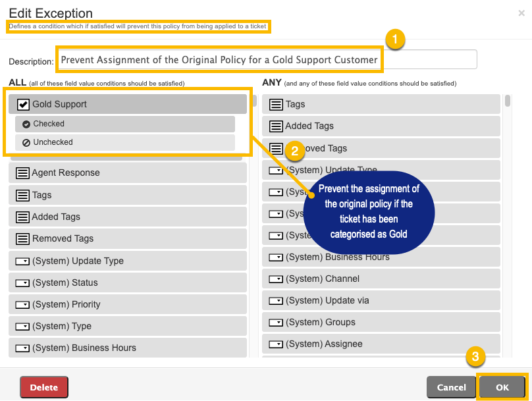532x401 pixels.
Task: Click the Tags list icon in ANY column
Action: point(276,105)
